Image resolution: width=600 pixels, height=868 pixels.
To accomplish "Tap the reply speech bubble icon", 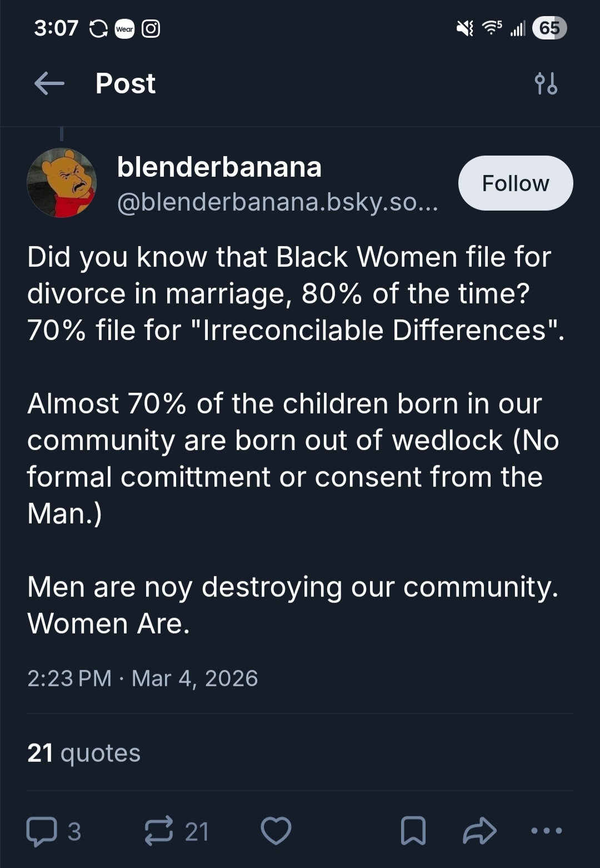I will (42, 831).
